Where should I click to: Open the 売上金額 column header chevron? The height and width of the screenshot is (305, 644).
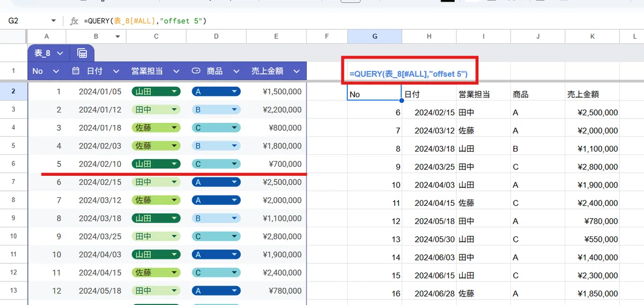coord(296,71)
